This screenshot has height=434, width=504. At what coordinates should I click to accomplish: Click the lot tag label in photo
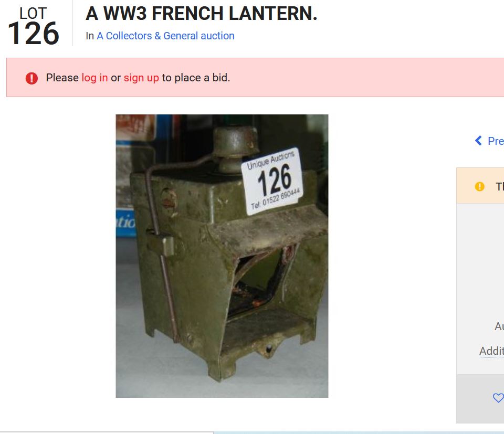point(272,181)
